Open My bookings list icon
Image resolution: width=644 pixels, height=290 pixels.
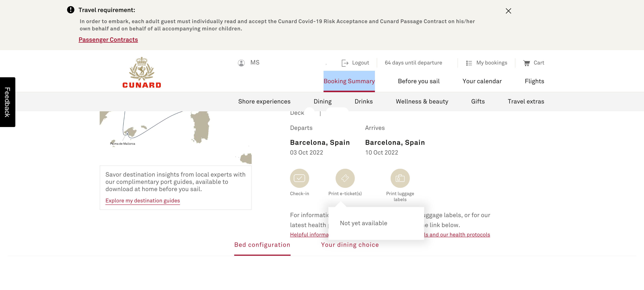pyautogui.click(x=469, y=63)
